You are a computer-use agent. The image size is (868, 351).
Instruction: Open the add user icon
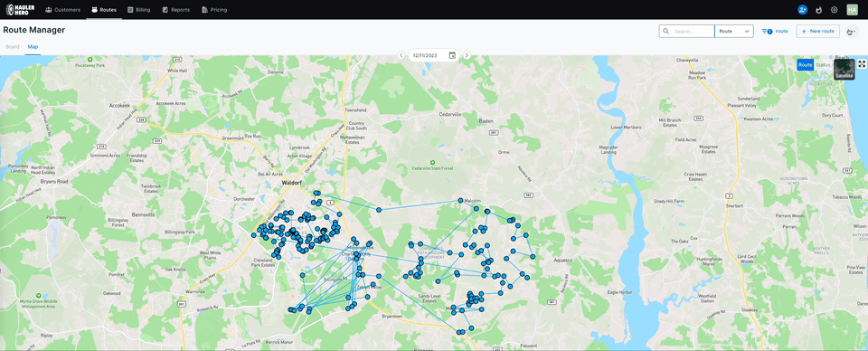[x=802, y=9]
